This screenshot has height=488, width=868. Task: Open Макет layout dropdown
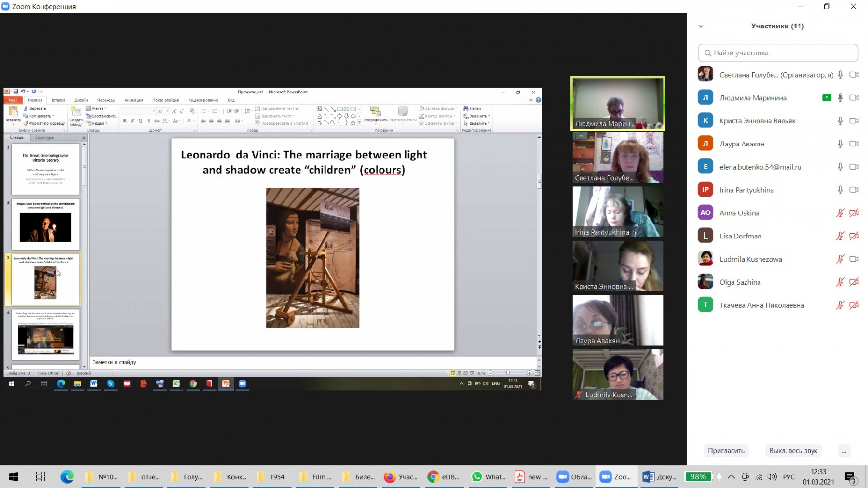96,109
